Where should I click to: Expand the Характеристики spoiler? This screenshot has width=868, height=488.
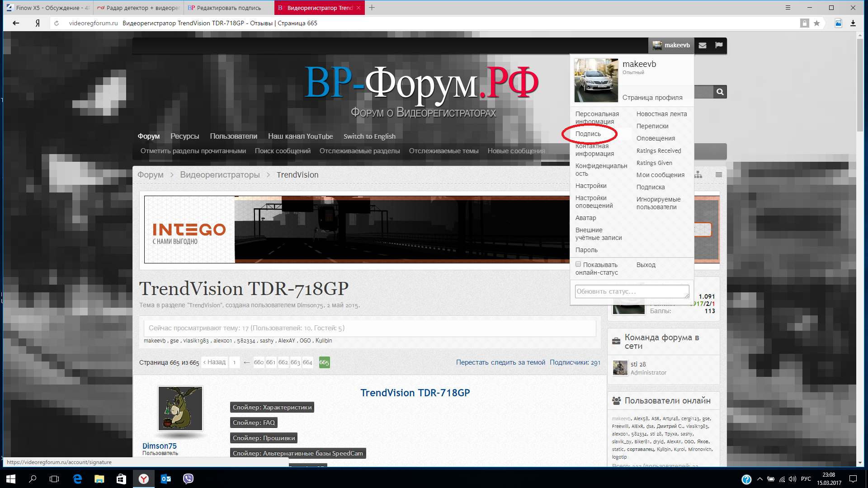pos(272,407)
